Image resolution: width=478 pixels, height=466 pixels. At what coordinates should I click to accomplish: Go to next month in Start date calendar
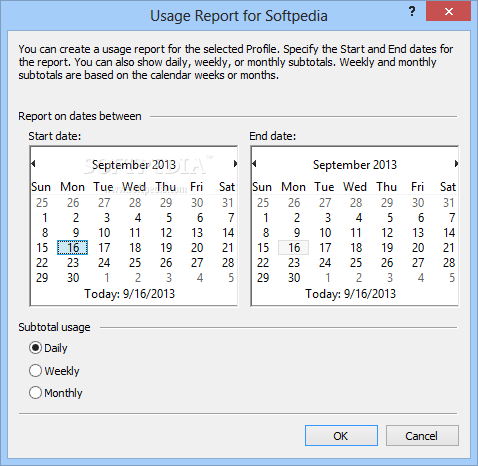(235, 163)
